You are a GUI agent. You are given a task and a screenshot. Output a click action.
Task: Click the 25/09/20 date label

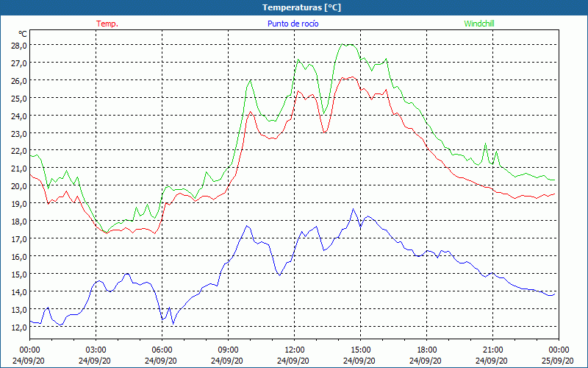[x=558, y=361]
